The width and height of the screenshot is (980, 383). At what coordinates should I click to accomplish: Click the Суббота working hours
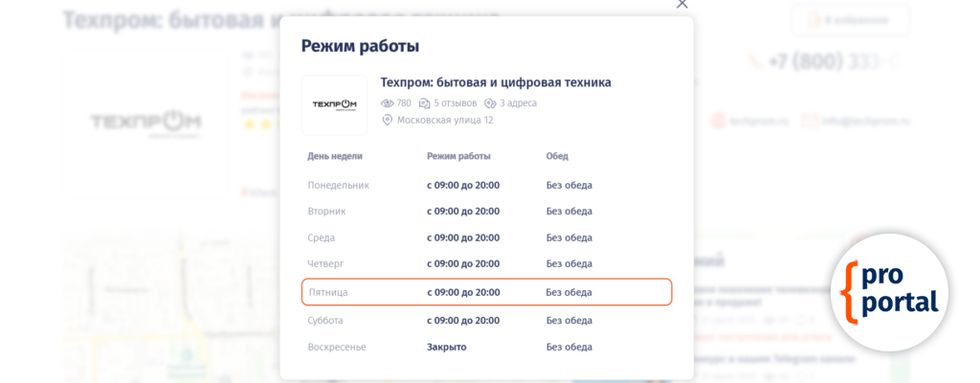(x=463, y=321)
